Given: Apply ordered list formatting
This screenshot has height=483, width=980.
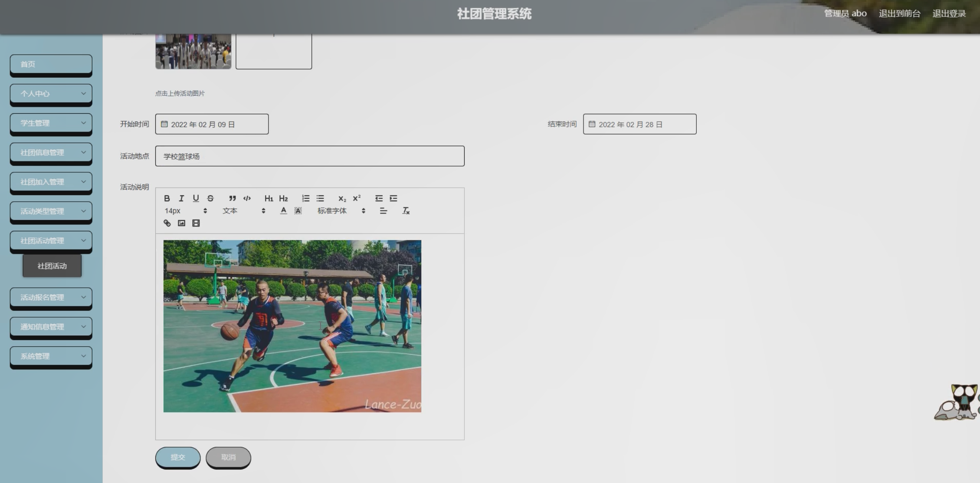Looking at the screenshot, I should pos(306,198).
